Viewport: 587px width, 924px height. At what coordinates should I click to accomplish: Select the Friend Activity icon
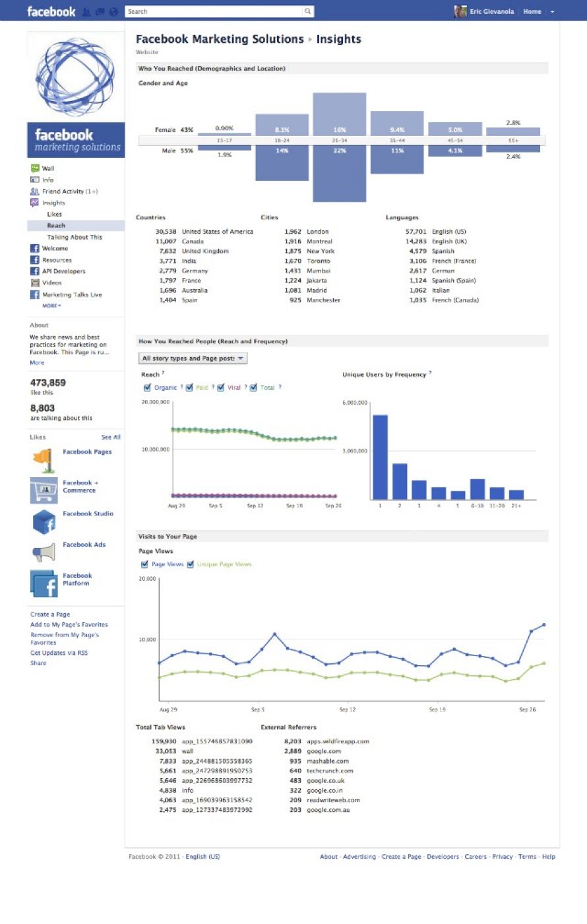(x=34, y=191)
